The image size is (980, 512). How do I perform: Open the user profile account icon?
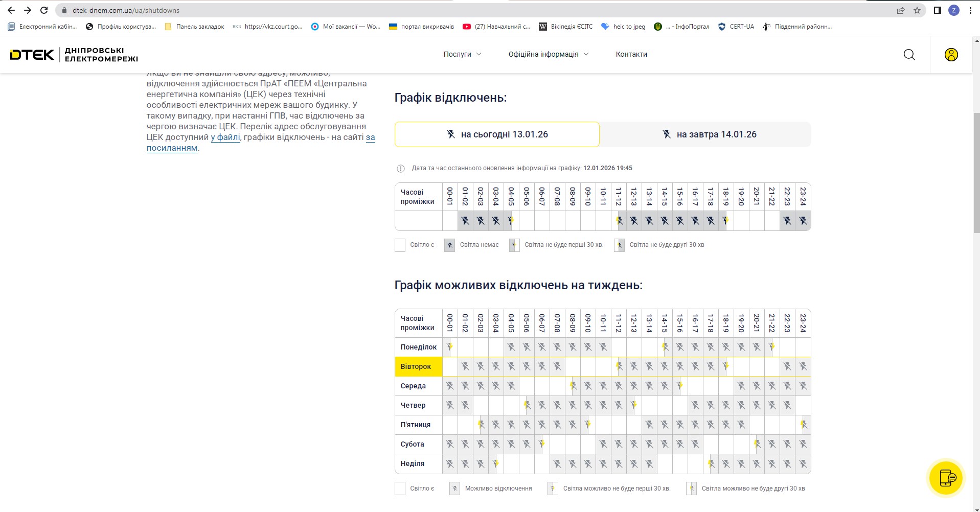pyautogui.click(x=951, y=55)
